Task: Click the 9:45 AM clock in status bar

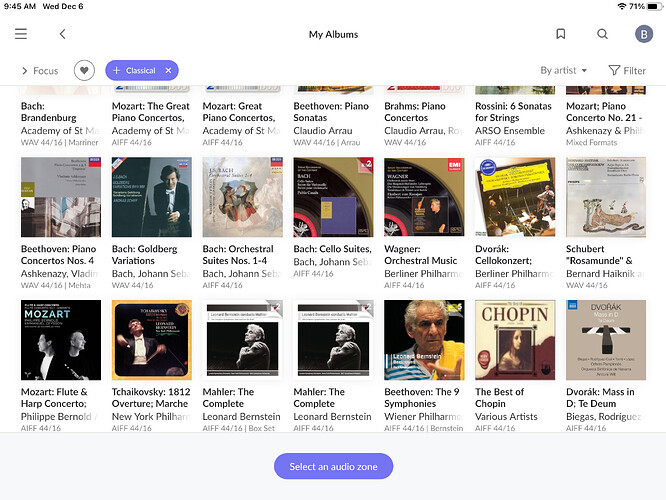Action: [x=20, y=6]
